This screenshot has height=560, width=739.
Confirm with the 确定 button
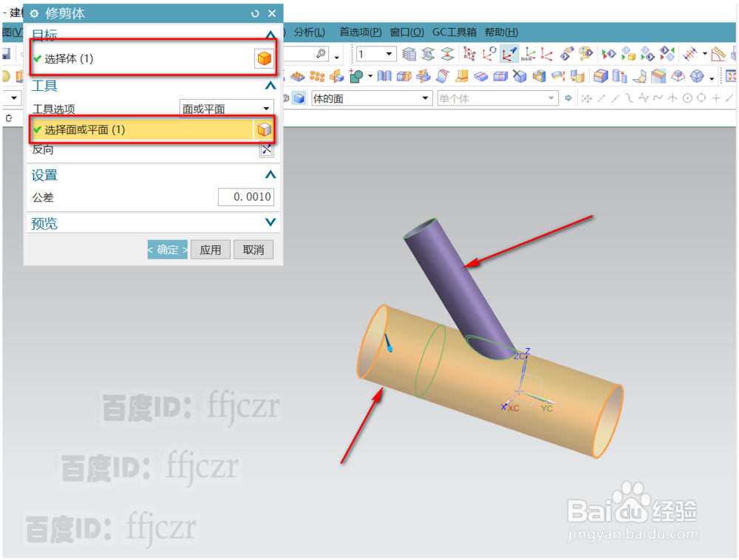coord(167,250)
